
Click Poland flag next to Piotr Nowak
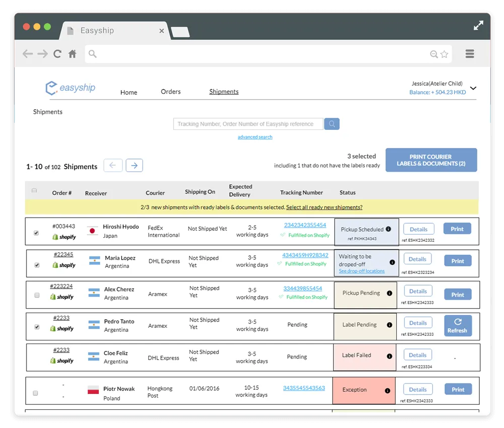pyautogui.click(x=93, y=390)
